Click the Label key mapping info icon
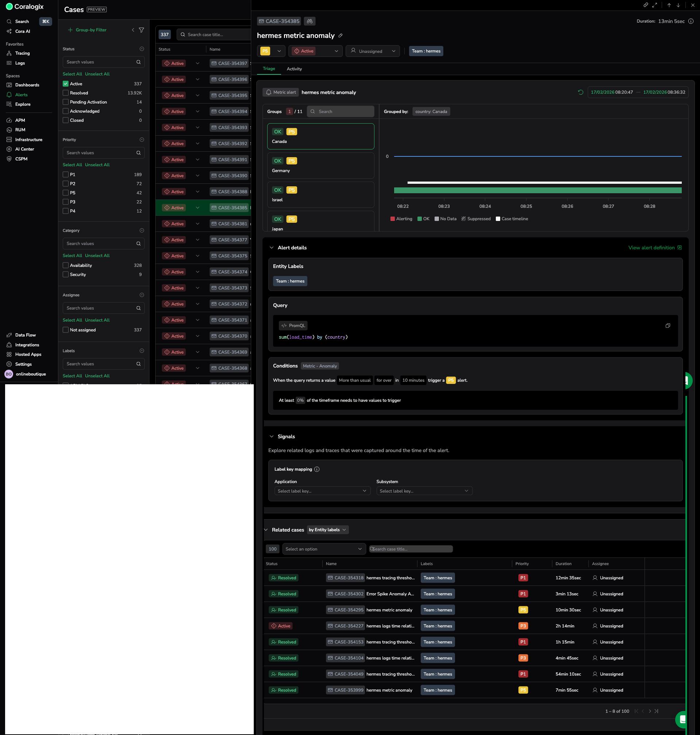700x735 pixels. click(317, 469)
